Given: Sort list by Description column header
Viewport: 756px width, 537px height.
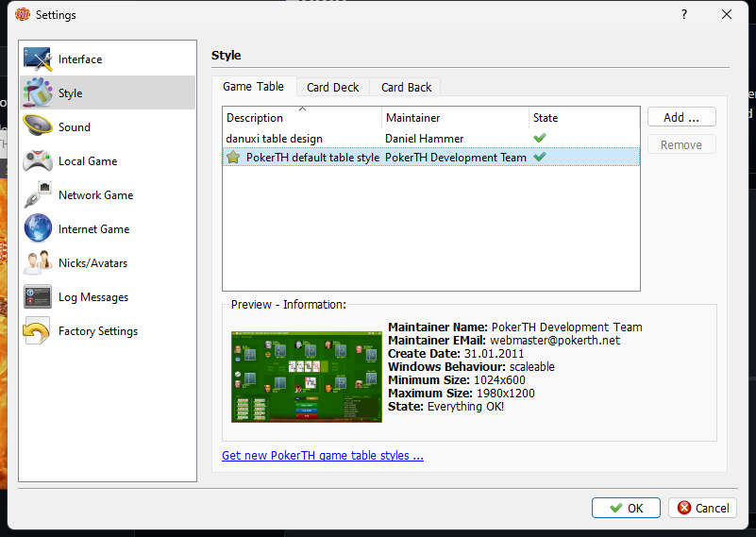Looking at the screenshot, I should (x=255, y=118).
